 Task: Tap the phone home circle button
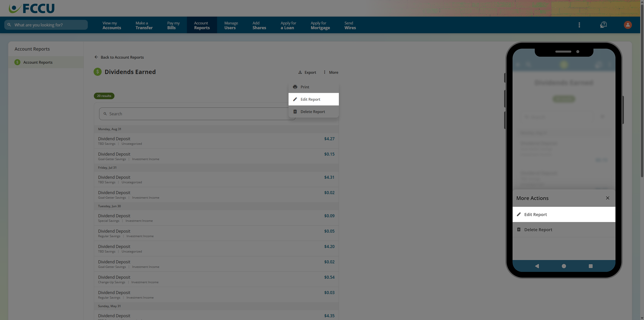564,266
